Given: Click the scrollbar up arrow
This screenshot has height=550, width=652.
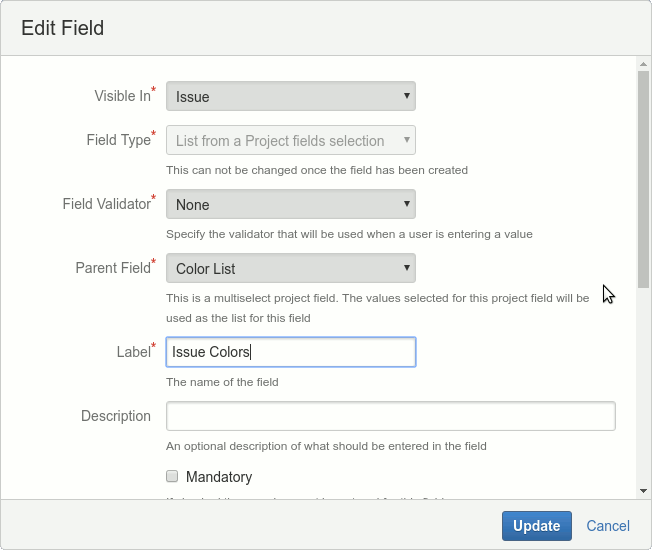Looking at the screenshot, I should (643, 64).
